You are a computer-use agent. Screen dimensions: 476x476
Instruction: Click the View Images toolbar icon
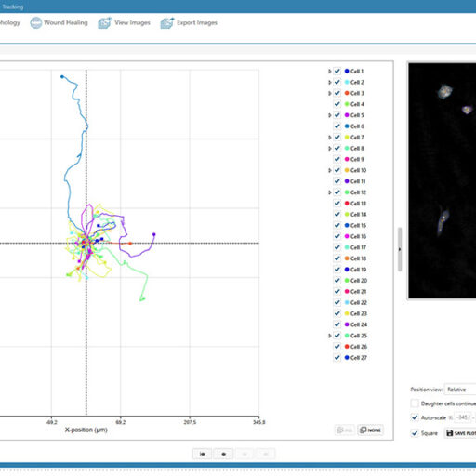(105, 22)
